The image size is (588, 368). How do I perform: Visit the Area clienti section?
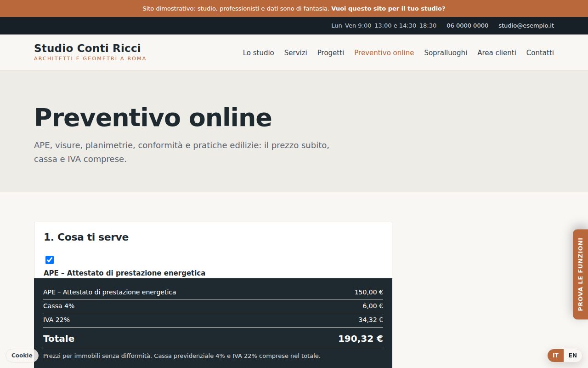pos(497,53)
